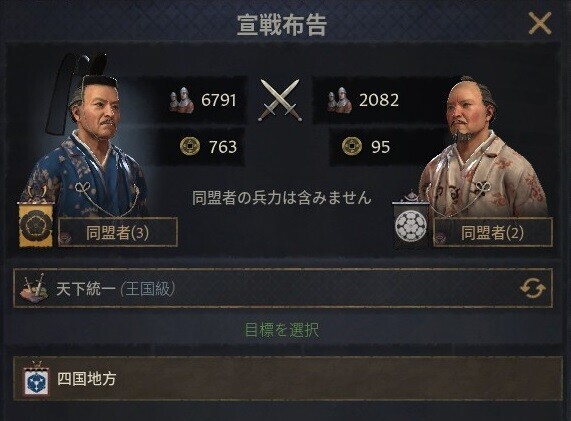Click the attacker's soldier count icon

click(182, 100)
